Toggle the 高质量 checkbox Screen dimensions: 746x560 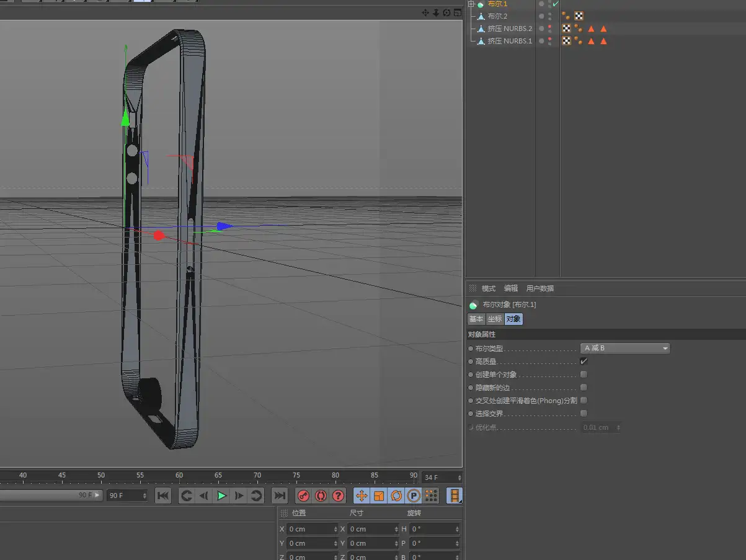coord(584,361)
